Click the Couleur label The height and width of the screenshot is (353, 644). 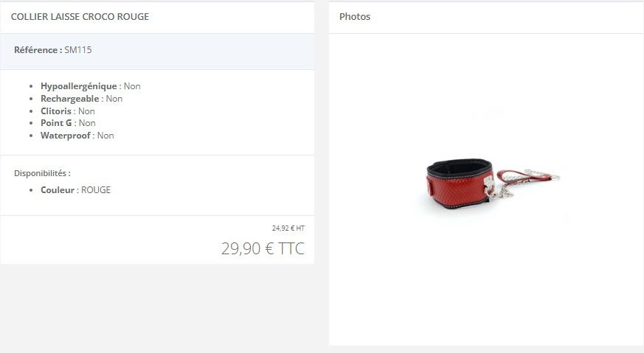58,190
